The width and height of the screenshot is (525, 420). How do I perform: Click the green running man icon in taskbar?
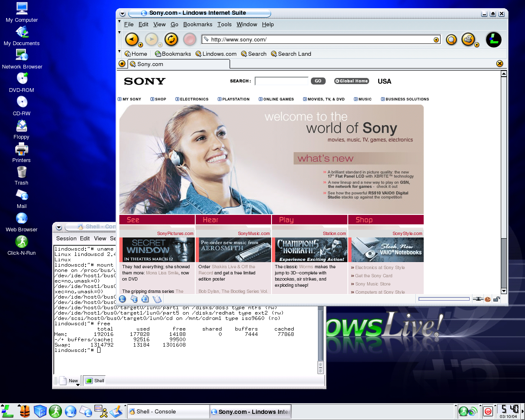pos(55,411)
